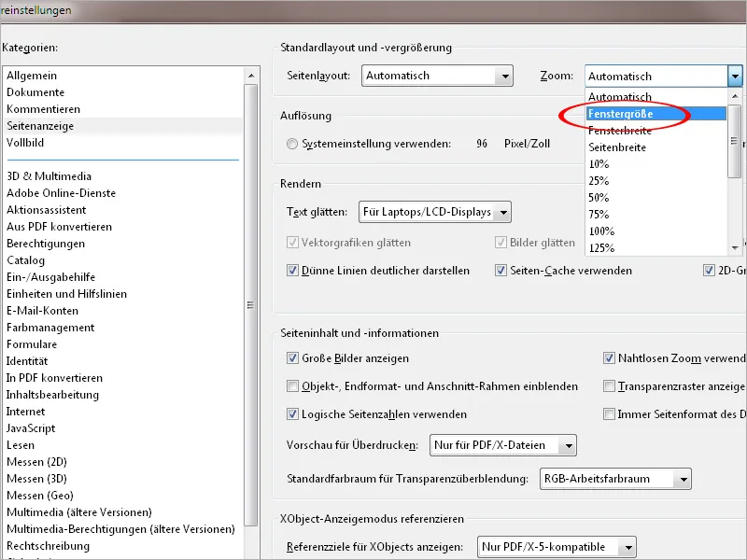Select Adobe Online-Dienste category
The width and height of the screenshot is (747, 560).
pyautogui.click(x=61, y=193)
